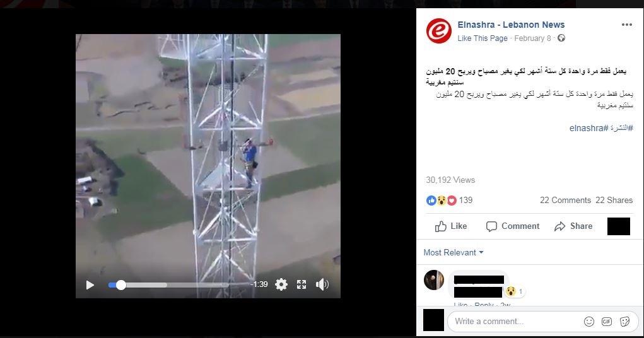The width and height of the screenshot is (644, 338).
Task: Open the post options ellipsis menu
Action: pyautogui.click(x=627, y=25)
